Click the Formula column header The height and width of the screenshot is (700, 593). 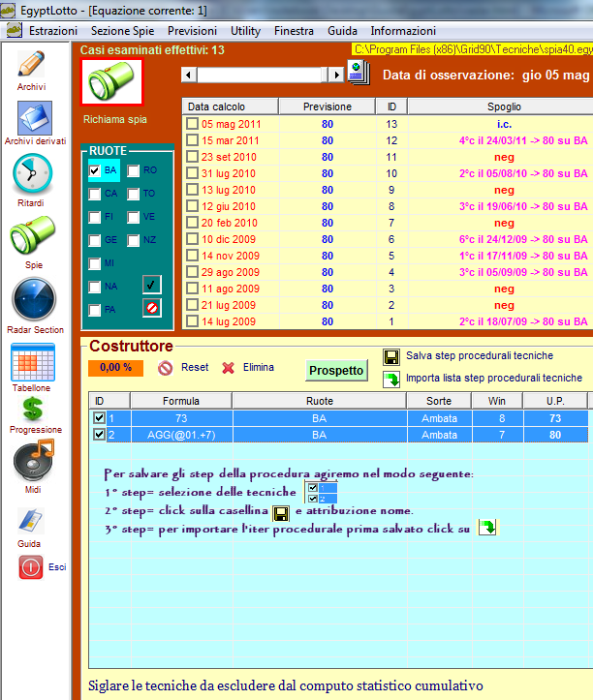click(181, 401)
